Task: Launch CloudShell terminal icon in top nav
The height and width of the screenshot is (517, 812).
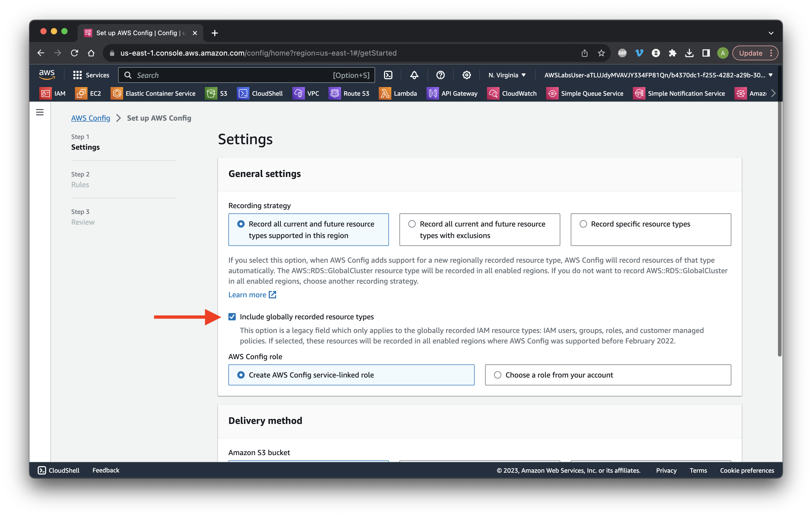Action: (x=388, y=75)
